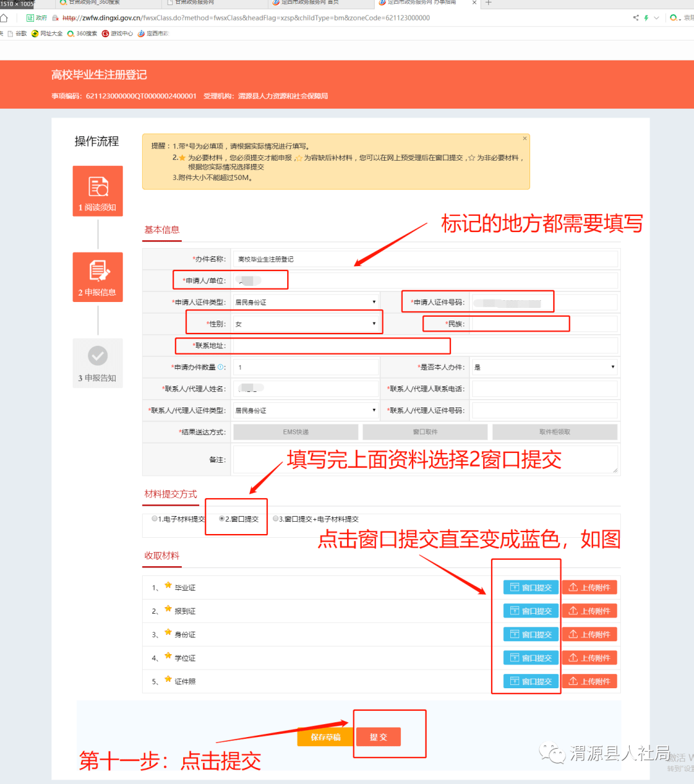Click the share icon in the address bar

click(636, 18)
